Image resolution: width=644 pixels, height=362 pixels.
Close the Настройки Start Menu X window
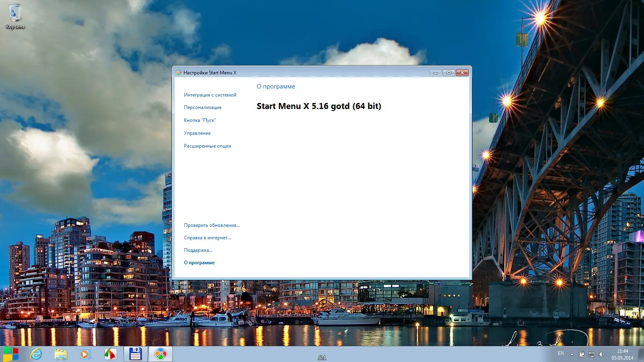click(x=462, y=73)
